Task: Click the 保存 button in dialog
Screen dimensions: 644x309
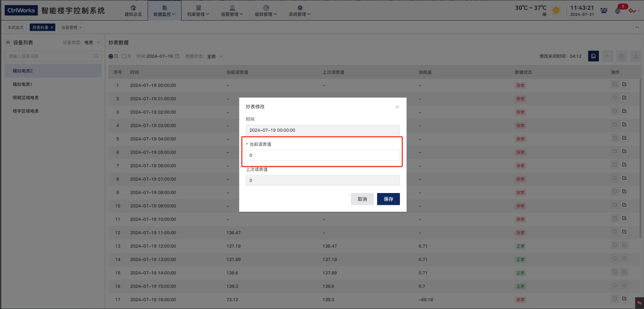Action: coord(388,199)
